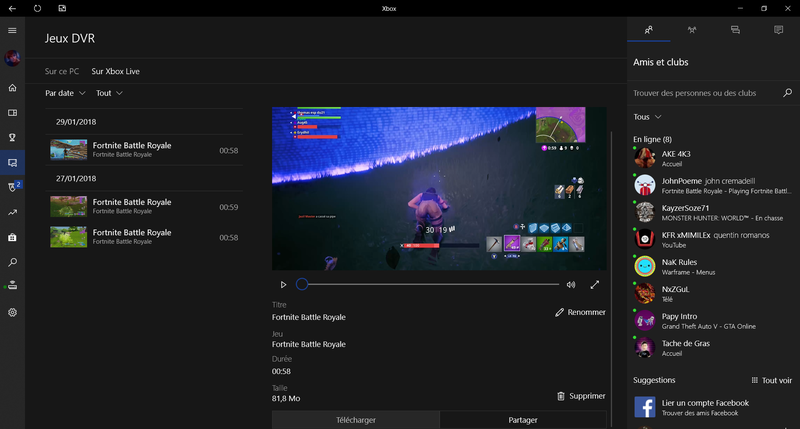Click the Partager button
The height and width of the screenshot is (429, 800).
(523, 420)
